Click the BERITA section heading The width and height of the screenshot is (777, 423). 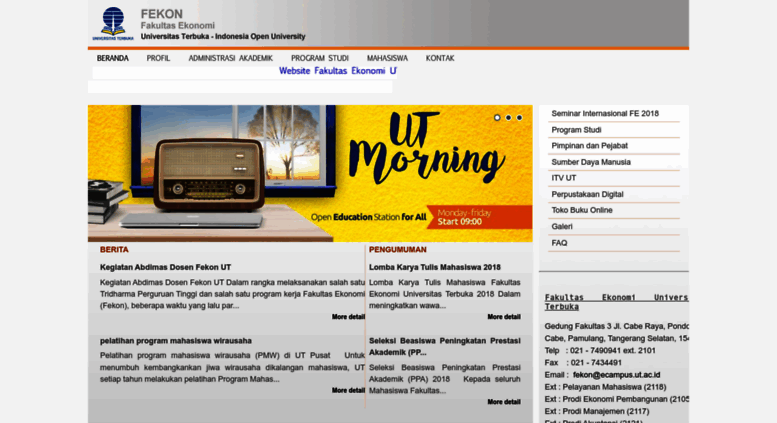(114, 250)
